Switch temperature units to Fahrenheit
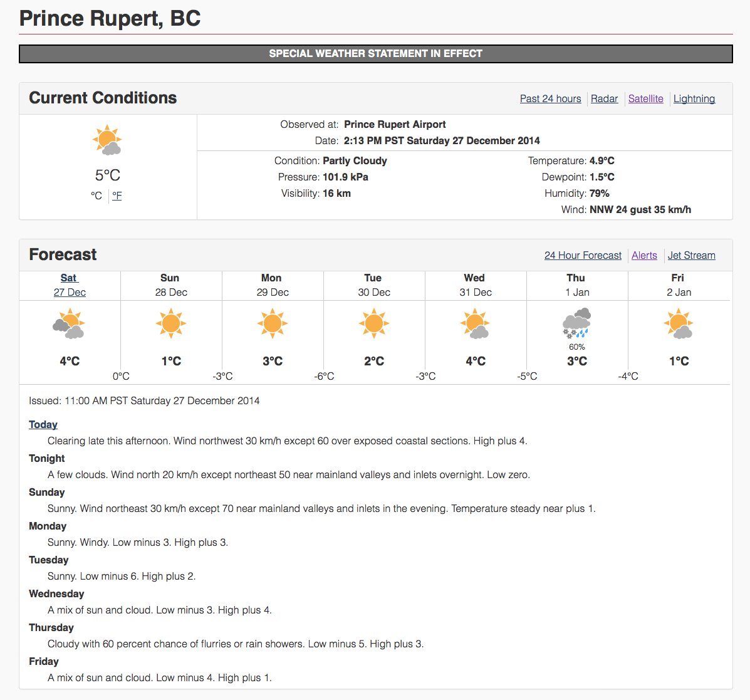The height and width of the screenshot is (700, 750). (x=117, y=196)
